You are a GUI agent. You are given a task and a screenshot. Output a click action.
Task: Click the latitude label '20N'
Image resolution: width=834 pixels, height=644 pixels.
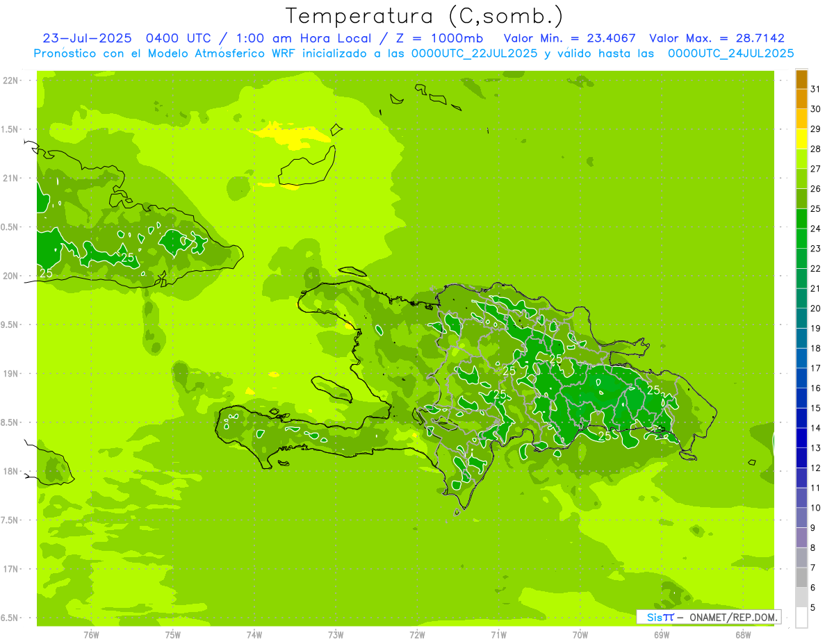10,276
